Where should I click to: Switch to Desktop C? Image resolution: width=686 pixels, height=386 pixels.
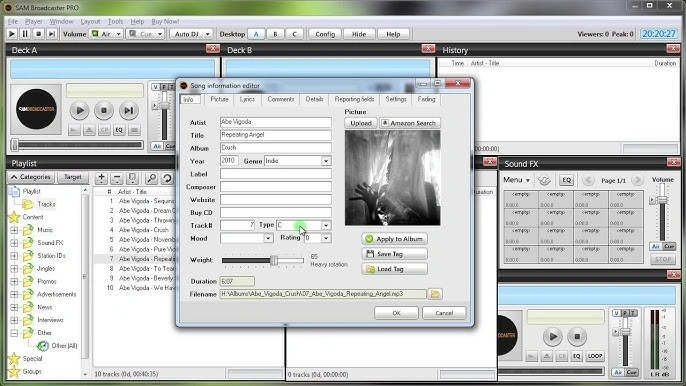pyautogui.click(x=294, y=34)
